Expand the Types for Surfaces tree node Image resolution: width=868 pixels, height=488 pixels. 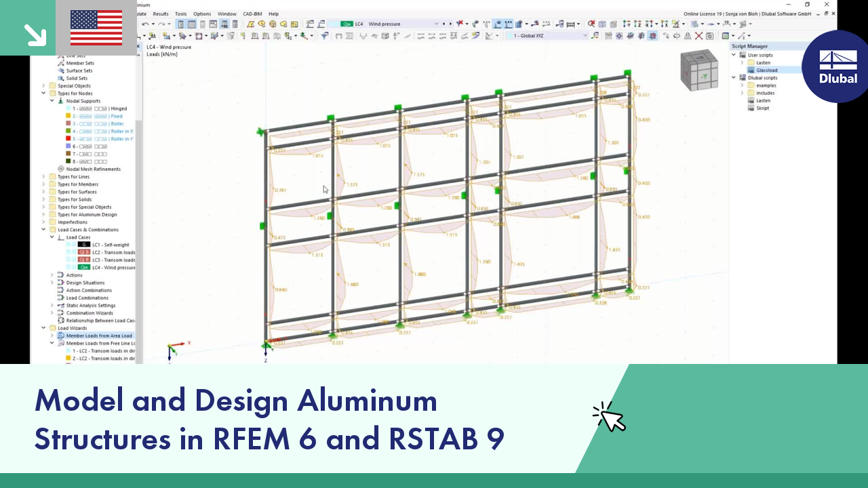[43, 192]
